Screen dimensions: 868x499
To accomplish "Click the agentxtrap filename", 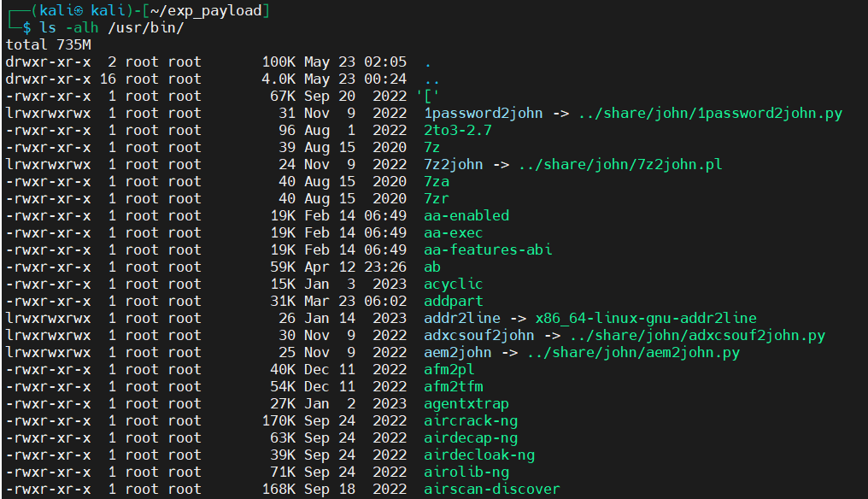I will click(x=466, y=403).
